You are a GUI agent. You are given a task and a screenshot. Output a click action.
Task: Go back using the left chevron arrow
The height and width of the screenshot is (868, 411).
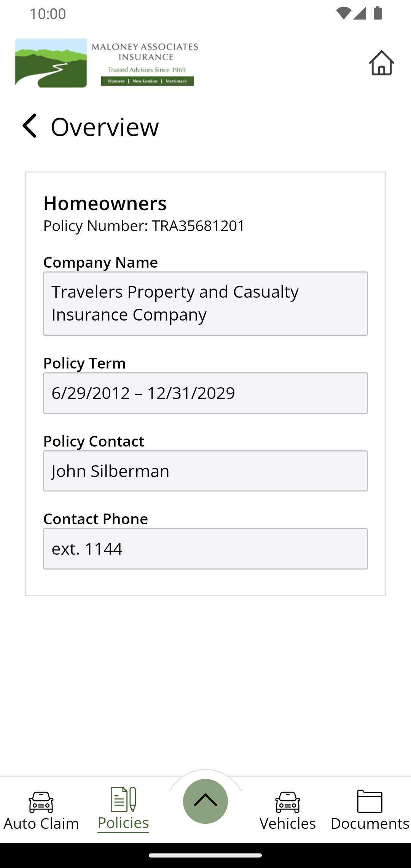(30, 126)
